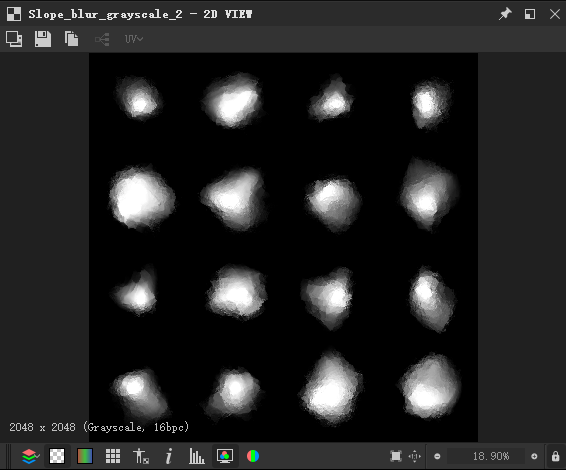Toggle tiling grid display

click(x=113, y=456)
